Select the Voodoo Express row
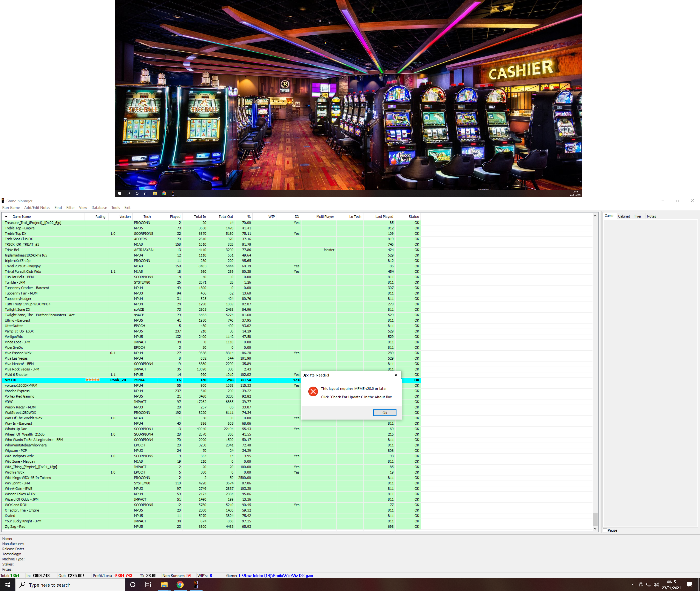Screen dimensions: 700x591 pos(211,391)
